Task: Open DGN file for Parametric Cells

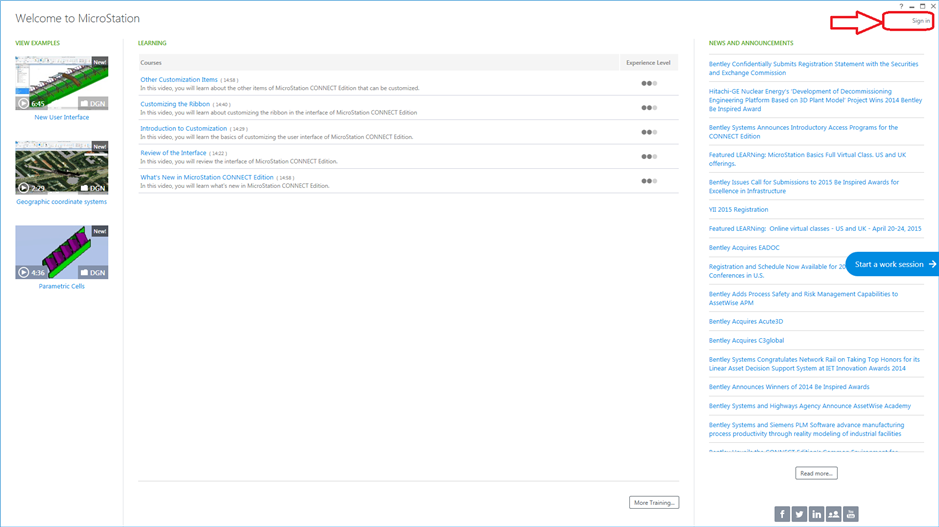Action: [92, 272]
